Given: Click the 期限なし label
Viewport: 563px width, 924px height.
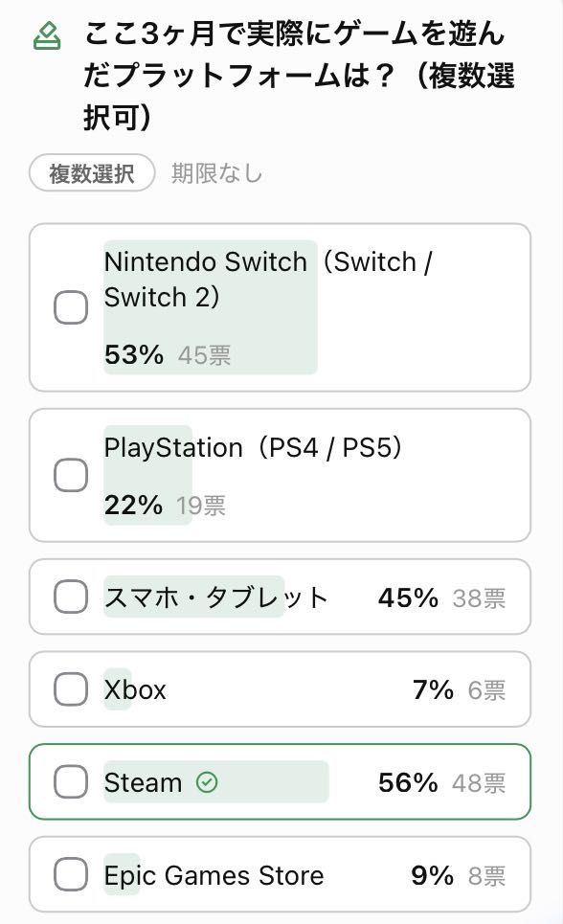Looking at the screenshot, I should coord(217,173).
